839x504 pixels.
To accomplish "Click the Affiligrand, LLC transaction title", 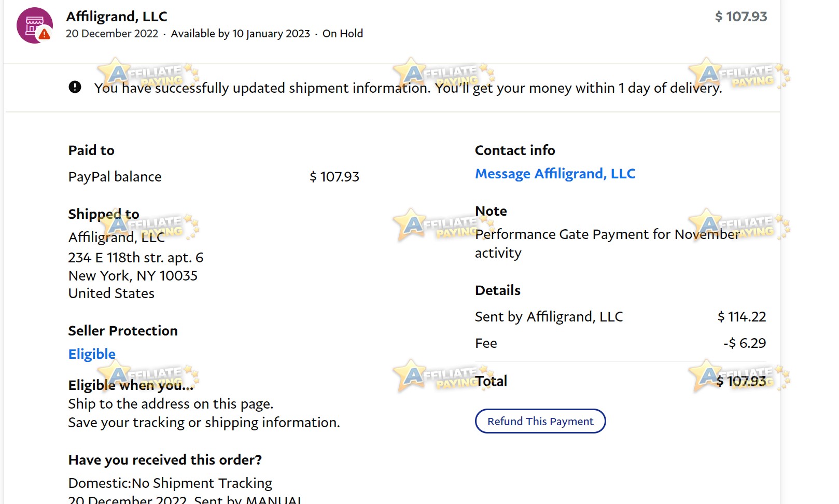I will point(117,17).
